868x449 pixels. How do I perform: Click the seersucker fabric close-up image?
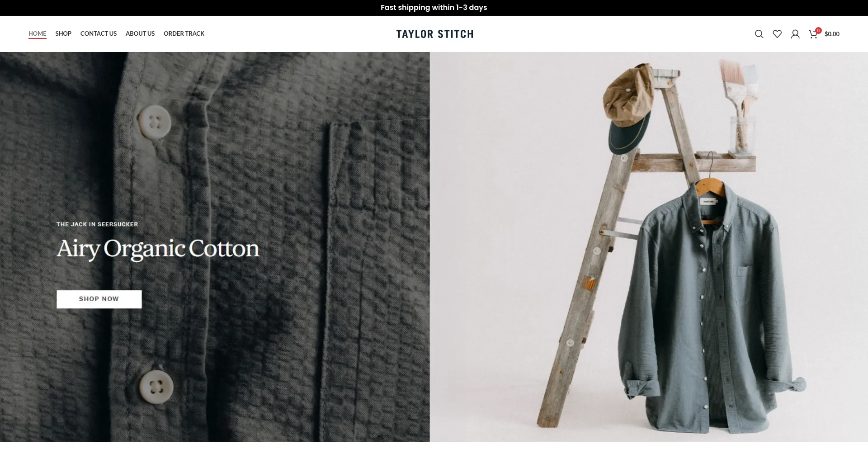point(215,247)
